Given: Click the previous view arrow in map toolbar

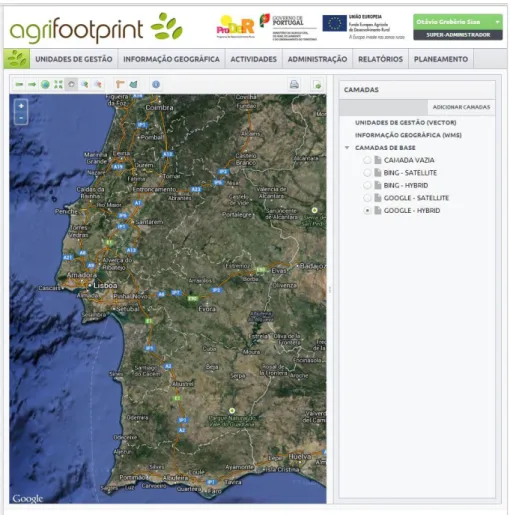Looking at the screenshot, I should click(19, 85).
